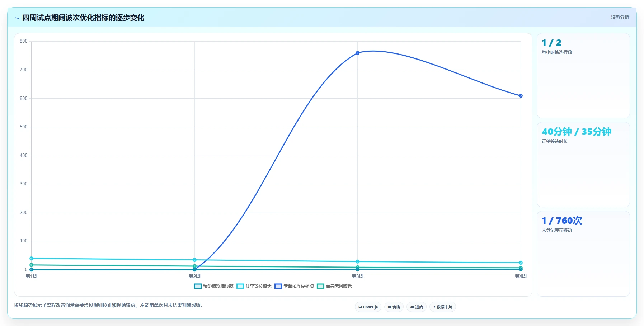Click the '40分钟 / 35分钟' card value
This screenshot has height=326, width=644.
tap(577, 132)
